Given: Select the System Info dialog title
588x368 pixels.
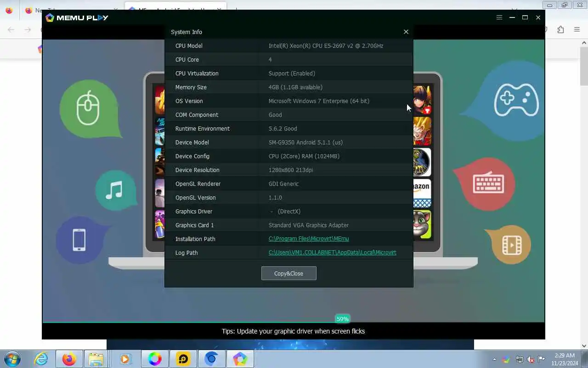Looking at the screenshot, I should (187, 32).
